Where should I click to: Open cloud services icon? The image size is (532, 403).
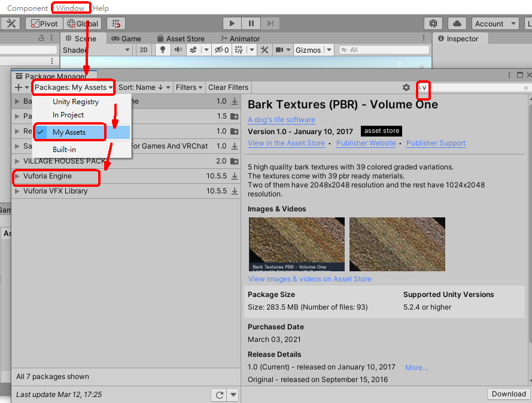coord(457,23)
